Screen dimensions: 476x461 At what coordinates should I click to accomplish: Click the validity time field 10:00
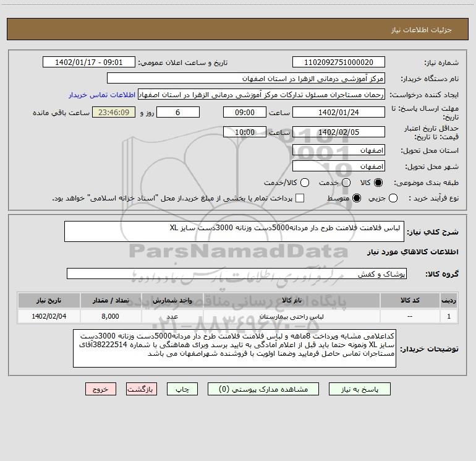(245, 132)
